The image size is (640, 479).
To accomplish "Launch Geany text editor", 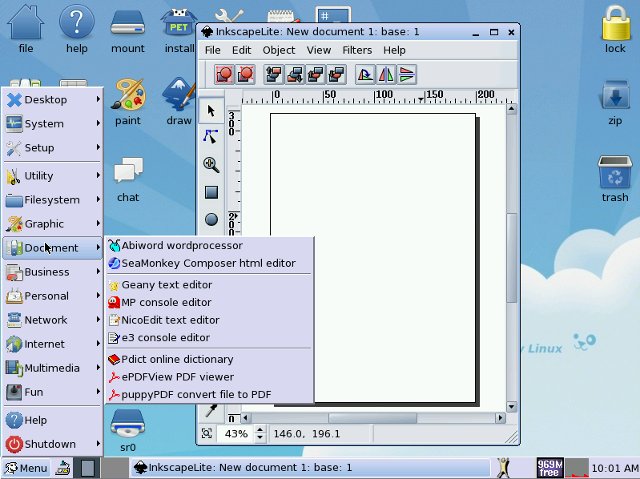I will pyautogui.click(x=209, y=285).
